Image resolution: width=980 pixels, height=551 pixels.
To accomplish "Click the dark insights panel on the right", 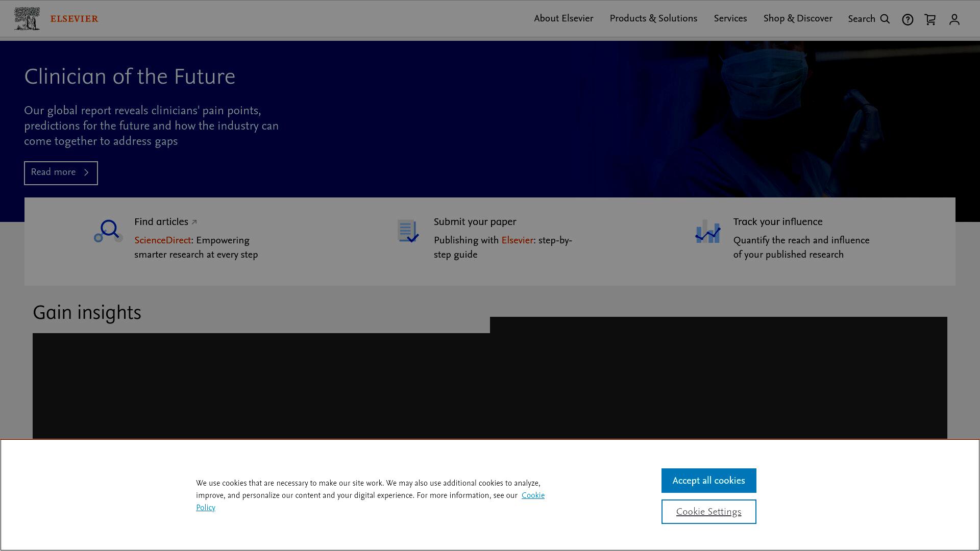I will coord(719,378).
